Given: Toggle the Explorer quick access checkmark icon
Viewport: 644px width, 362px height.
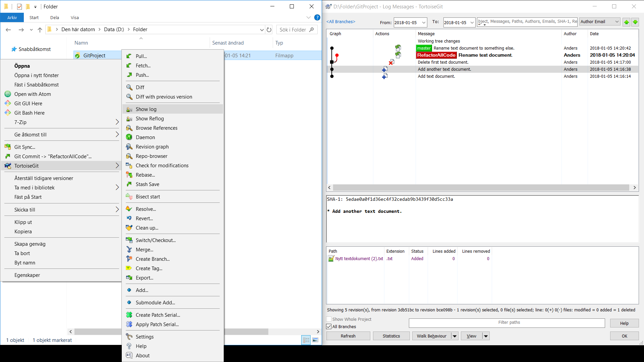Looking at the screenshot, I should point(19,6).
